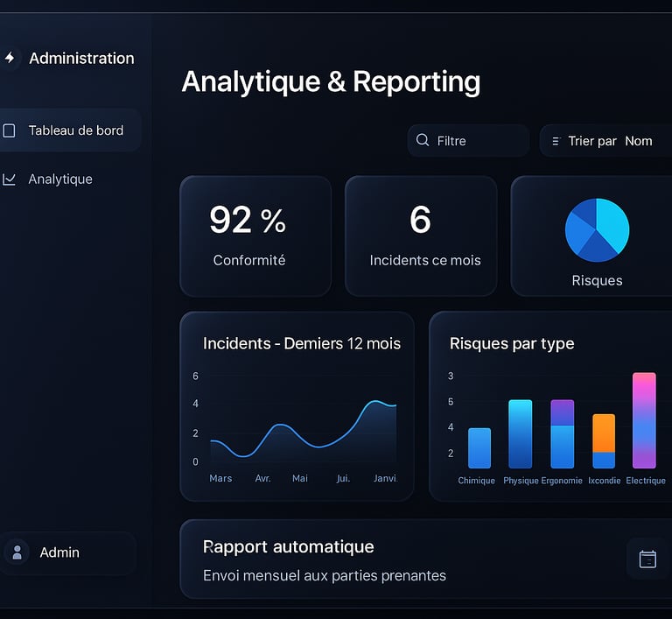Click the Tableau de bord square icon
Screen dimensions: 672x619
coord(9,130)
